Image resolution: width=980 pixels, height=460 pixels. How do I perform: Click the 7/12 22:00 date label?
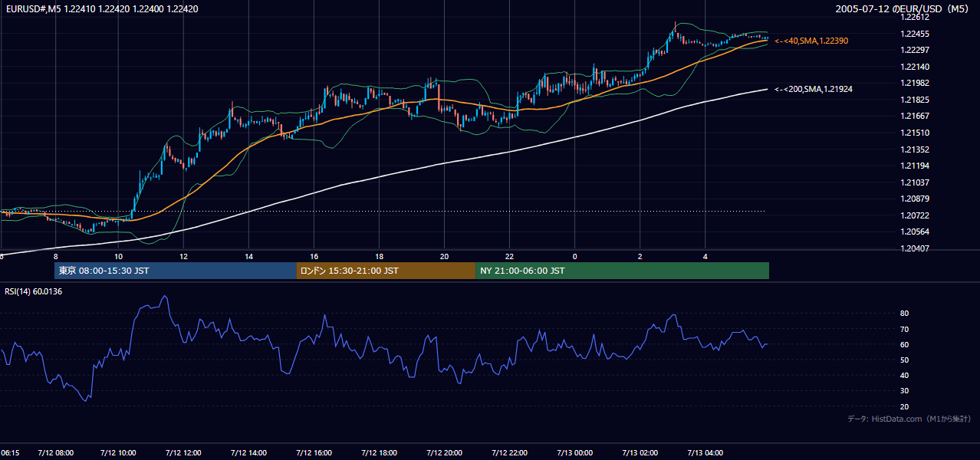[x=509, y=453]
